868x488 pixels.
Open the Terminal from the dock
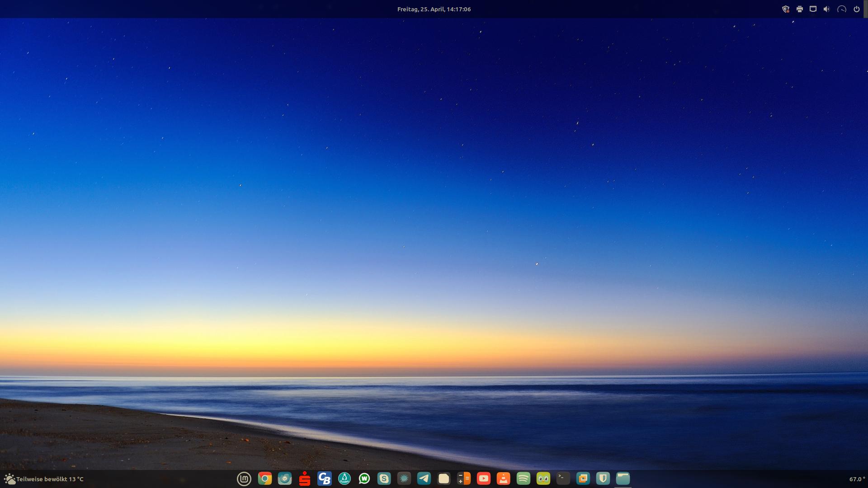pos(563,479)
